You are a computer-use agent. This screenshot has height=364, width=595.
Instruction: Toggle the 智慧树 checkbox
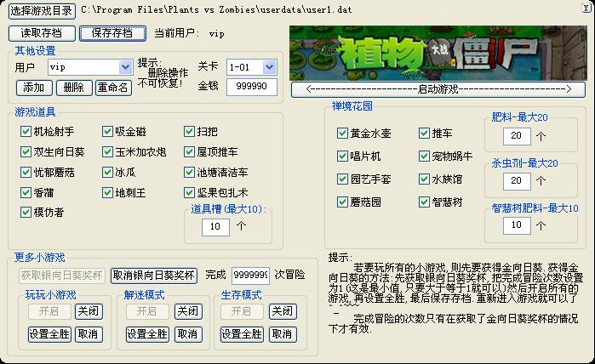(x=424, y=202)
